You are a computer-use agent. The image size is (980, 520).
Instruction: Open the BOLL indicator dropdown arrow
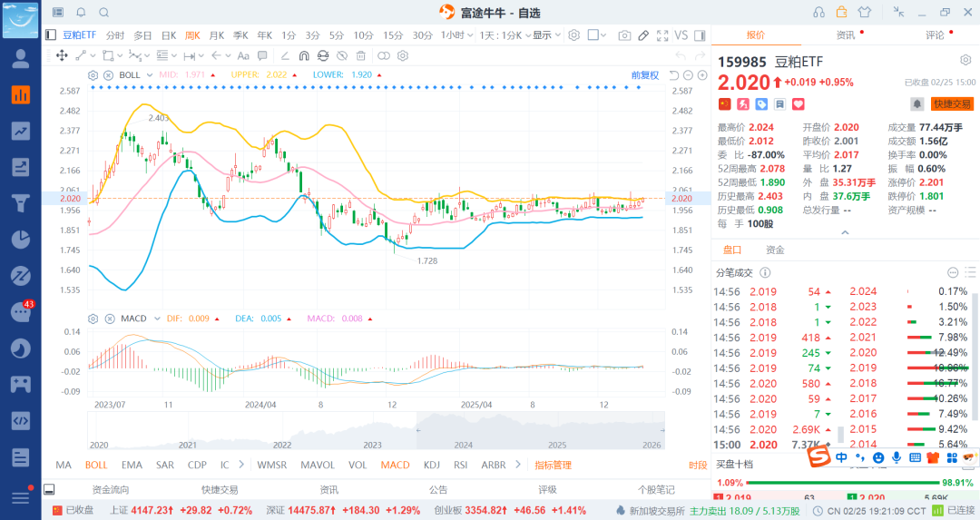[x=150, y=75]
